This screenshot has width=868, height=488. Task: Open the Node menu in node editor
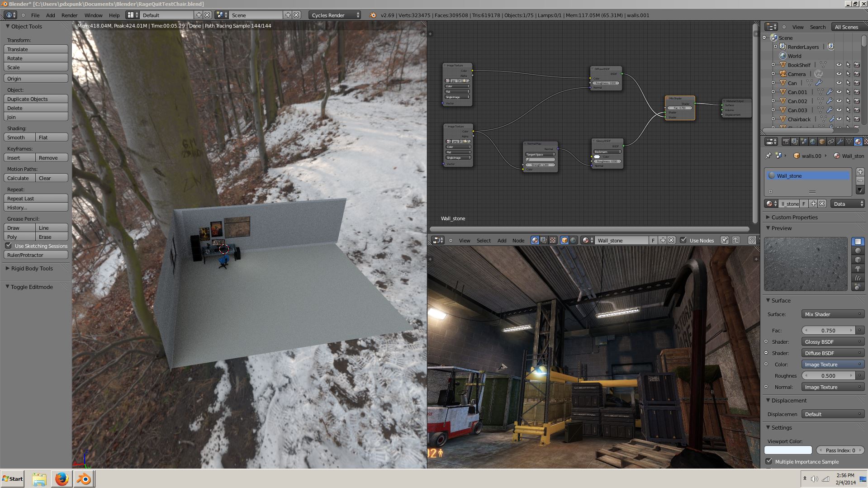pyautogui.click(x=518, y=240)
